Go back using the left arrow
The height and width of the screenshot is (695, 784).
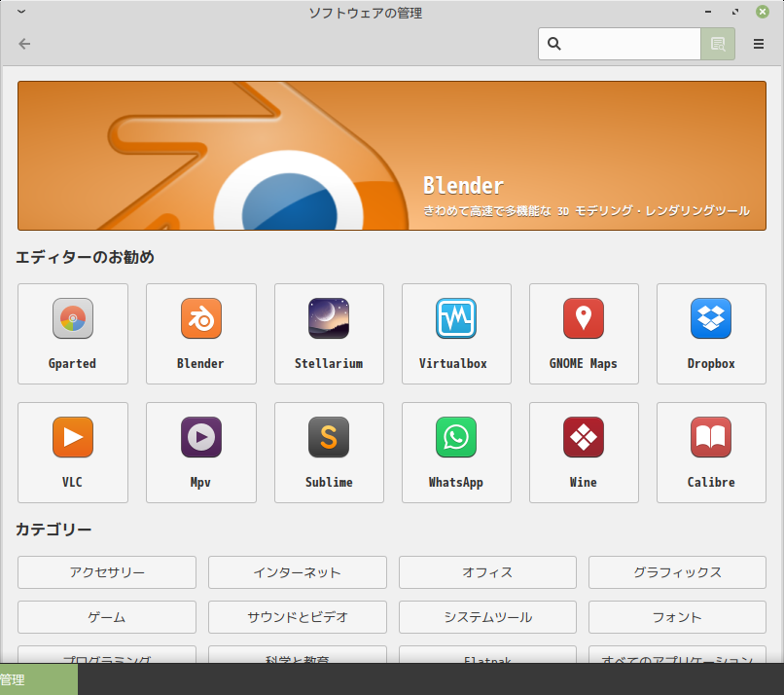(x=24, y=44)
